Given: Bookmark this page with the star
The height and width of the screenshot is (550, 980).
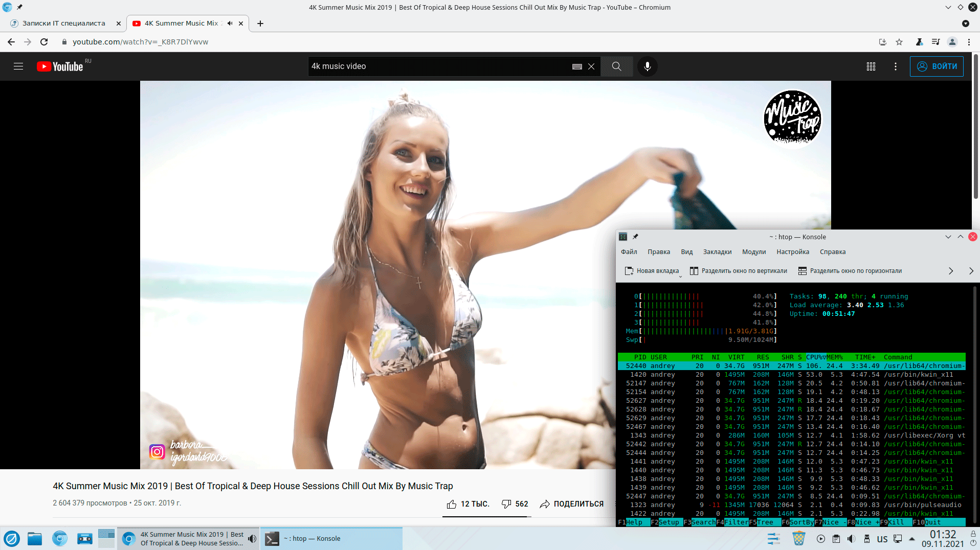Looking at the screenshot, I should (x=899, y=42).
